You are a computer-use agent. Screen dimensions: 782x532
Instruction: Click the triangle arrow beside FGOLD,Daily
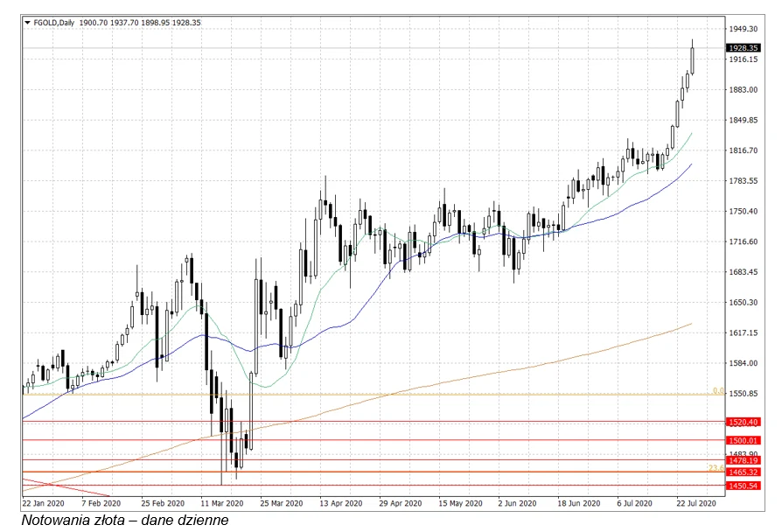click(27, 23)
